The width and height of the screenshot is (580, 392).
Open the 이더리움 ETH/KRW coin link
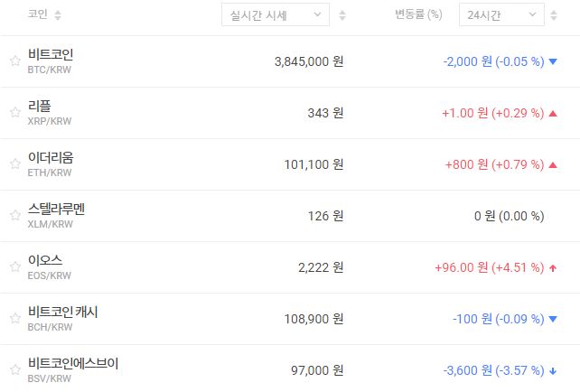[x=51, y=158]
